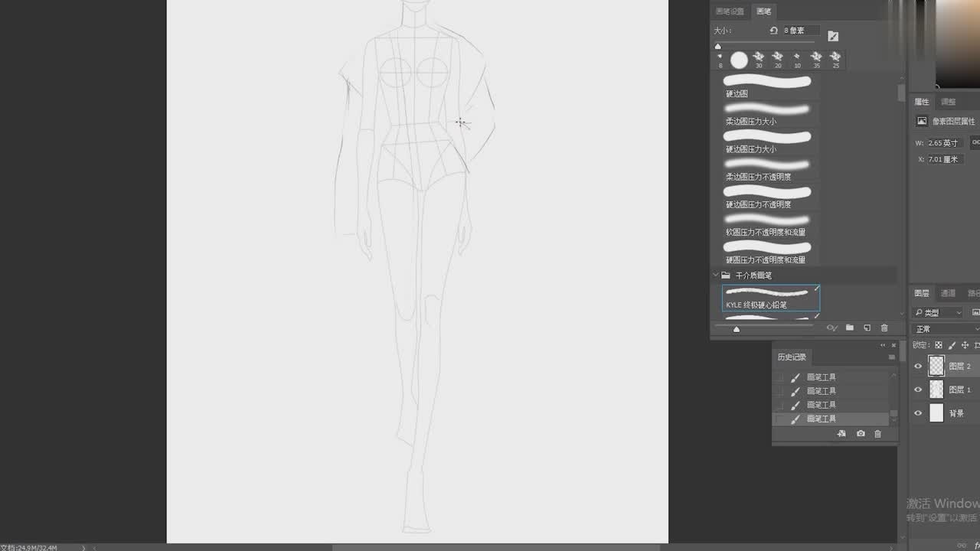Select the 硬边圆 brush preset
The image size is (980, 551).
tap(769, 86)
